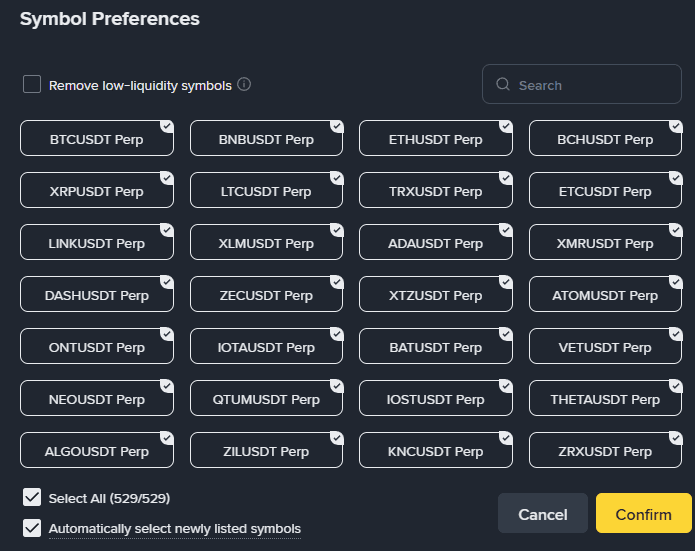
Task: Toggle the ATOMUSDT Perp symbol
Action: (x=605, y=296)
